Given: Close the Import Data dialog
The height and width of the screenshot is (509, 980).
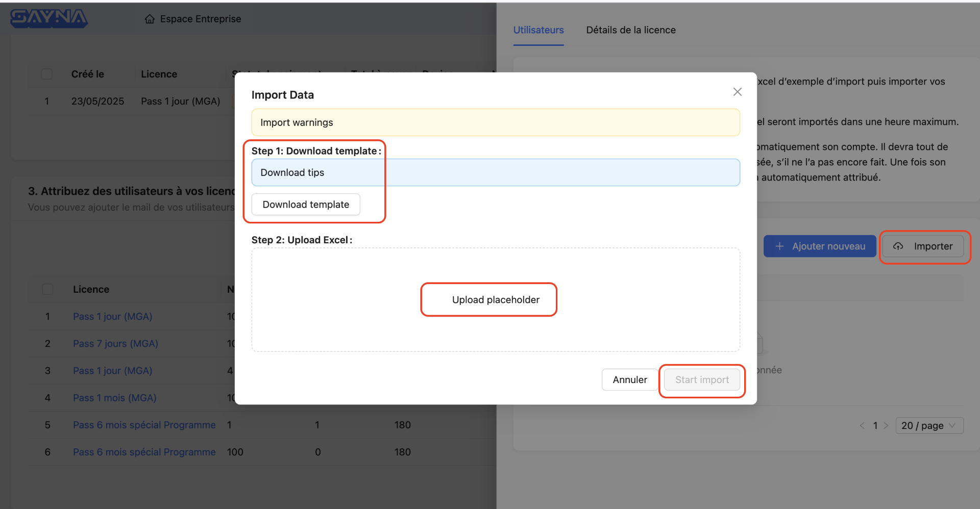Looking at the screenshot, I should tap(737, 92).
